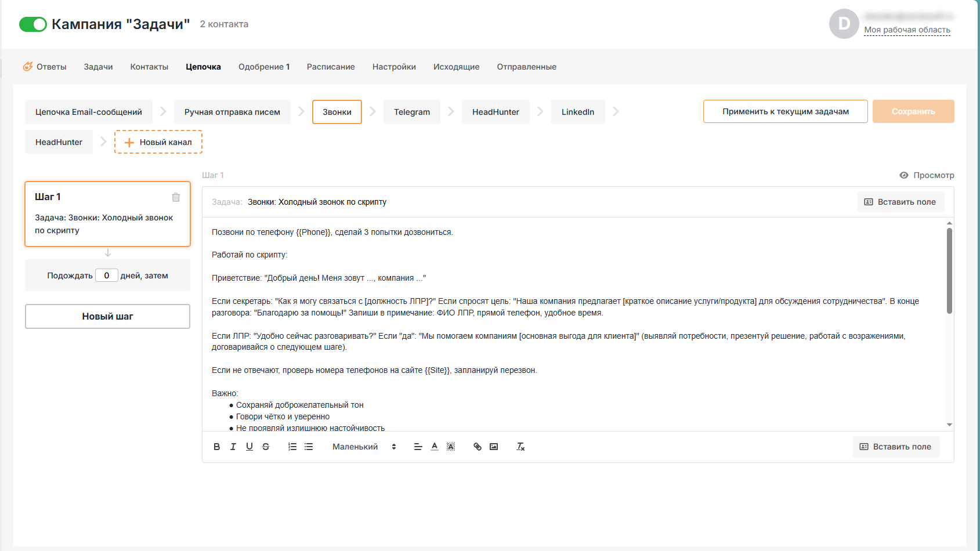980x551 pixels.
Task: Switch to the "Расписание" tab
Action: pos(331,67)
